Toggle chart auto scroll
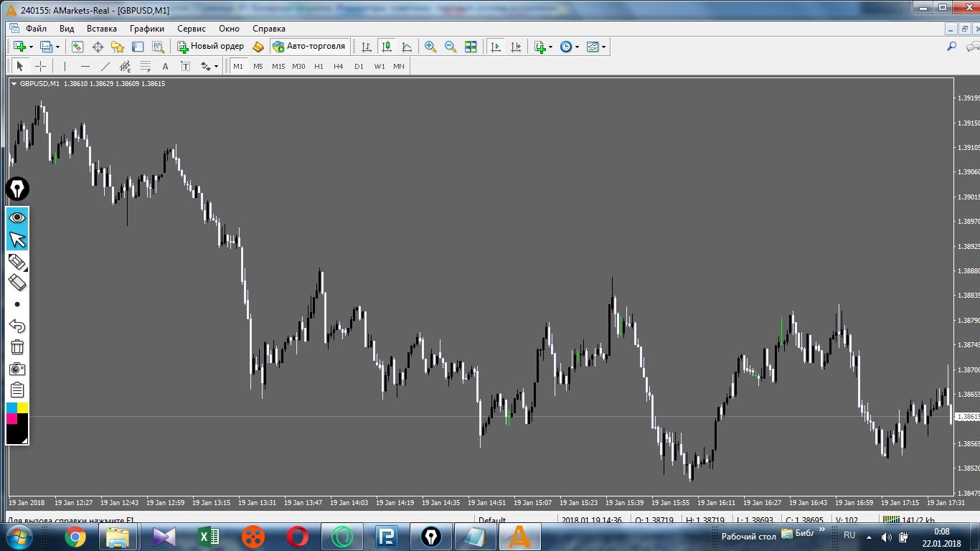Image resolution: width=980 pixels, height=551 pixels. pyautogui.click(x=495, y=47)
